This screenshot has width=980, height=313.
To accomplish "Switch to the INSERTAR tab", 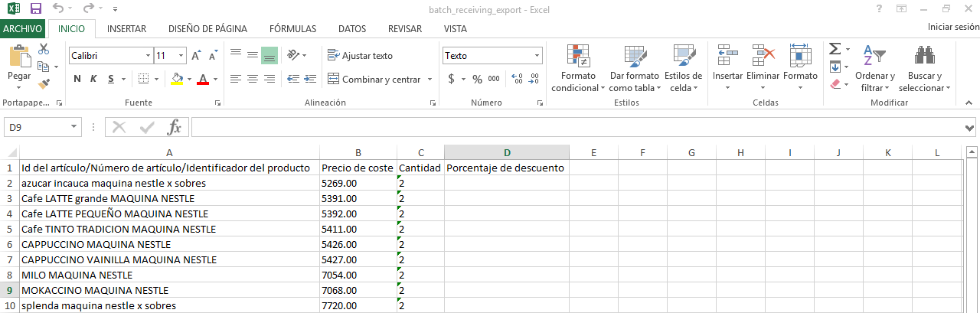I will pos(127,29).
